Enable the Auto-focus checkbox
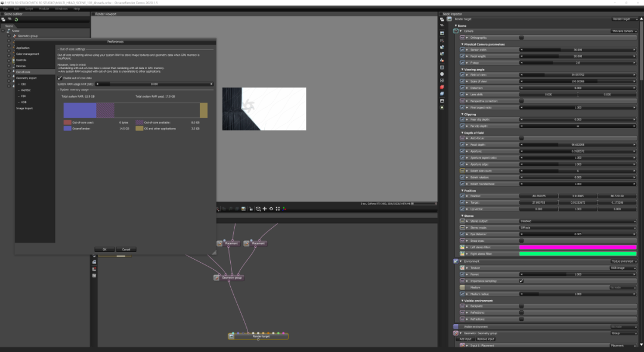This screenshot has width=644, height=352. click(x=522, y=138)
